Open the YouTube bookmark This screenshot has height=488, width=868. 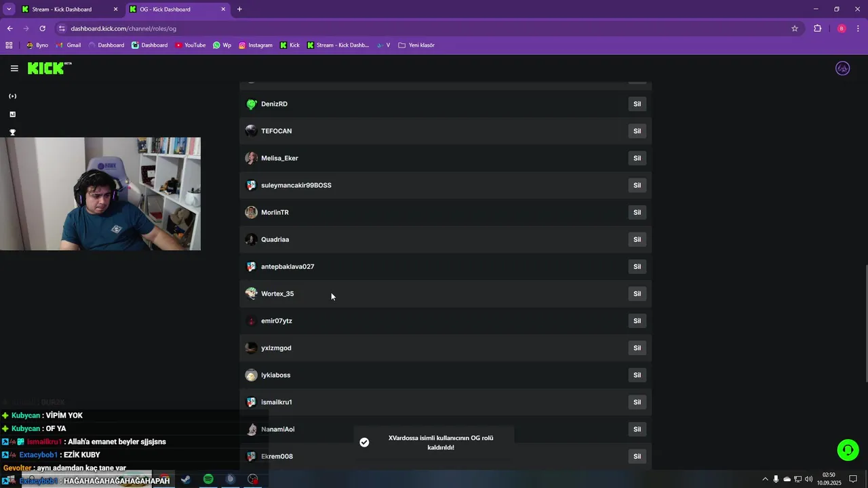(x=190, y=45)
